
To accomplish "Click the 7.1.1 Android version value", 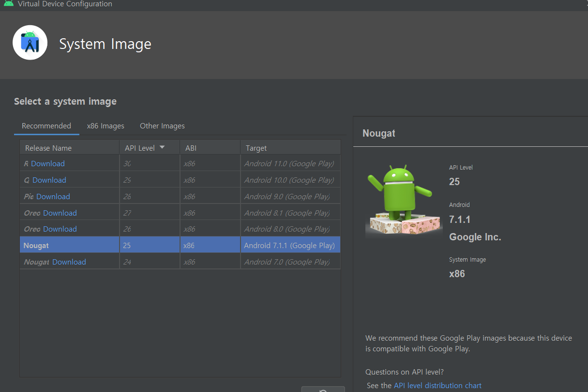I will (460, 220).
